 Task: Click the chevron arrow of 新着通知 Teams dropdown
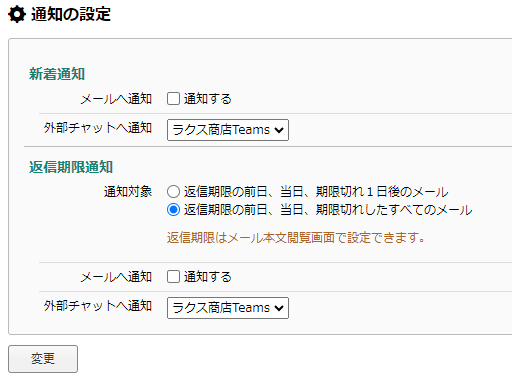[279, 130]
